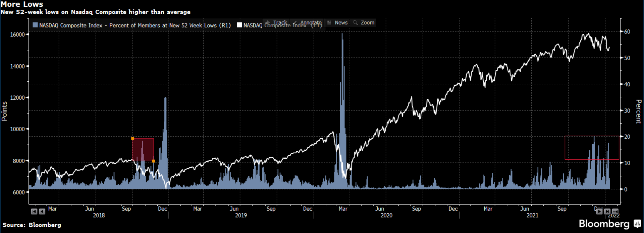Click the subtitle about new 52-week lows

(x=96, y=12)
